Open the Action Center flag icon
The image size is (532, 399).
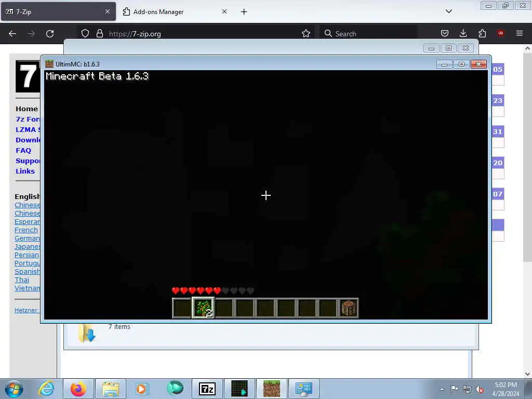point(454,389)
